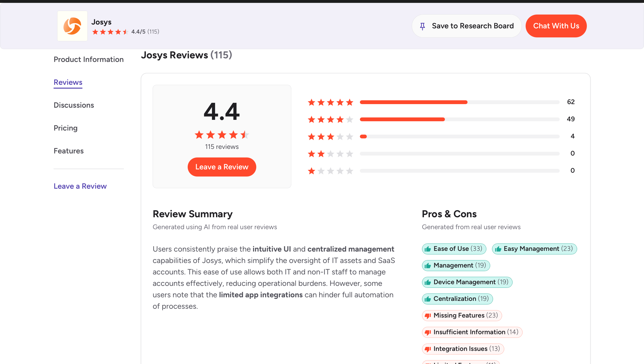Click the 'Pros & Cons' heading
The width and height of the screenshot is (644, 364).
pyautogui.click(x=449, y=214)
